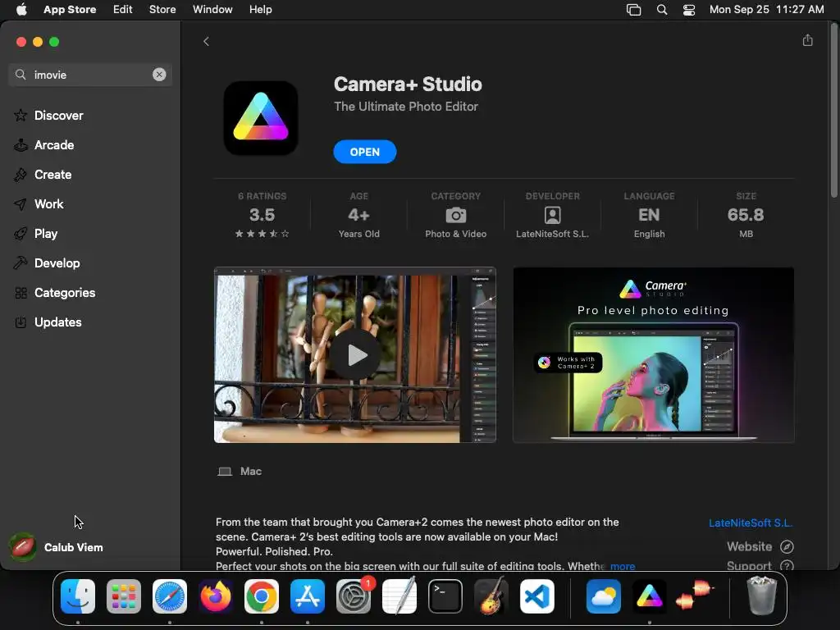The width and height of the screenshot is (840, 630).
Task: Open Camera+ Studio from the Dock
Action: tap(650, 596)
